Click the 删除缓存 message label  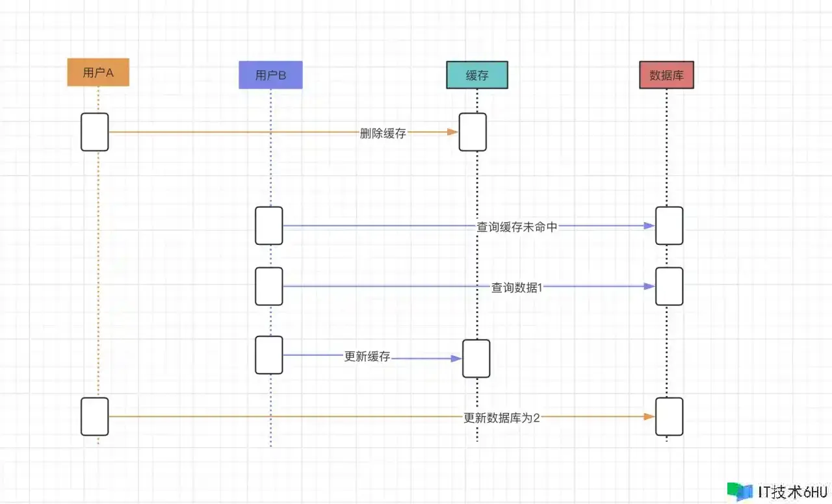[383, 133]
